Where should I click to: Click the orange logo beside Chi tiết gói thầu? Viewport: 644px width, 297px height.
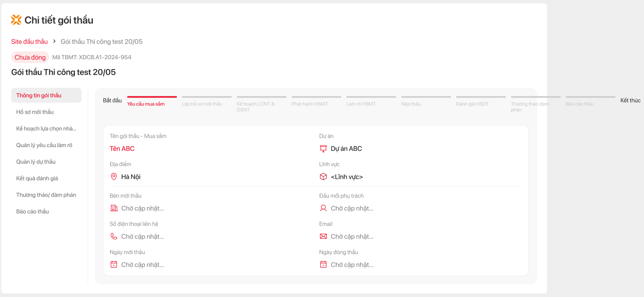point(16,20)
